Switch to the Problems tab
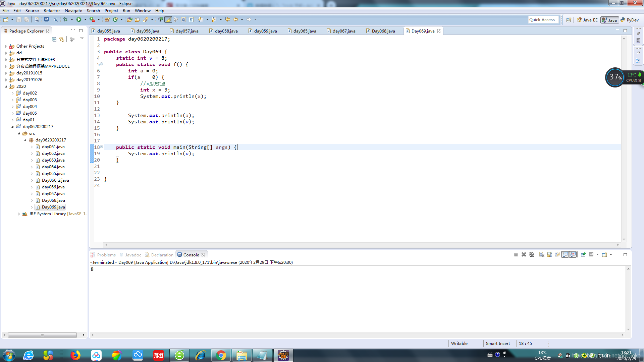The height and width of the screenshot is (362, 644). click(103, 255)
